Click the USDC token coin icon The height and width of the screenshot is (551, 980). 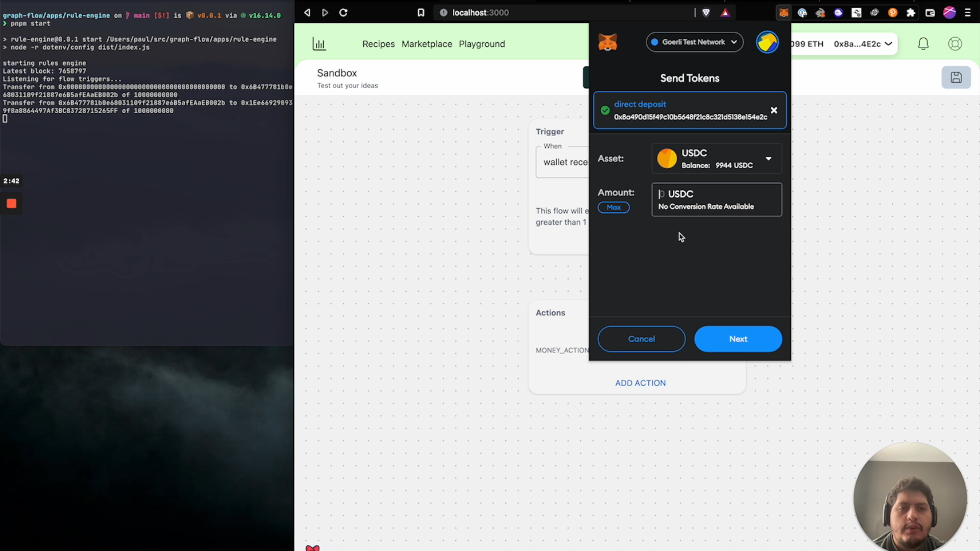point(667,159)
